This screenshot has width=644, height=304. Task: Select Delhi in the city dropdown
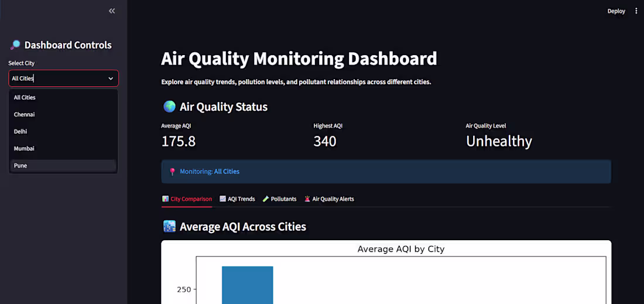63,131
